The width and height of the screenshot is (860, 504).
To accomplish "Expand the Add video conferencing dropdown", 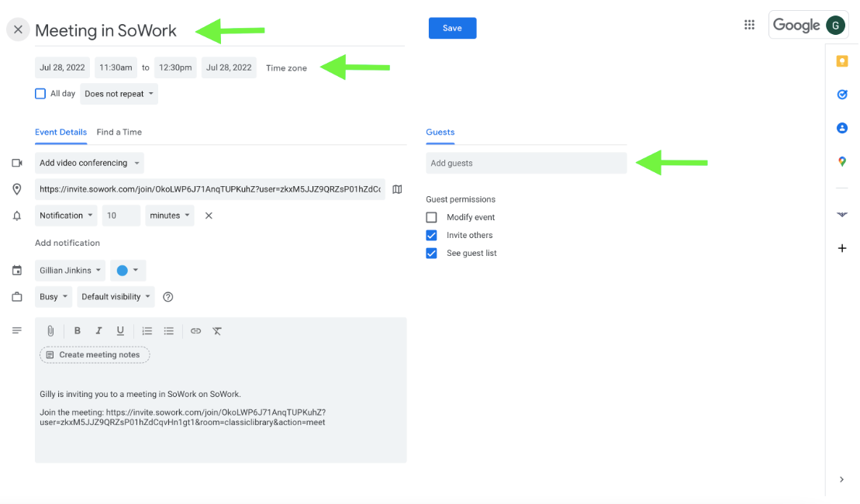I will point(89,163).
